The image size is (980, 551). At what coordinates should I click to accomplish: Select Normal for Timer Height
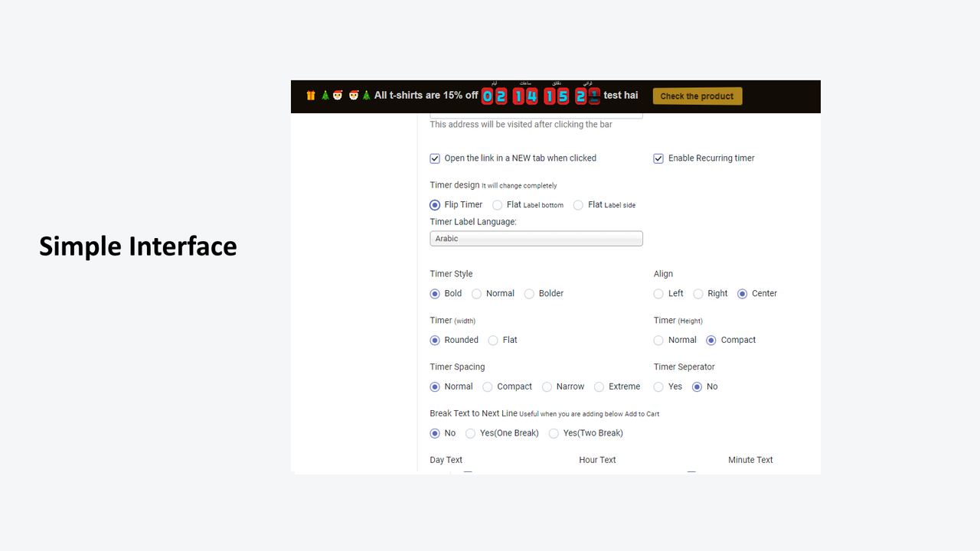[x=658, y=341]
